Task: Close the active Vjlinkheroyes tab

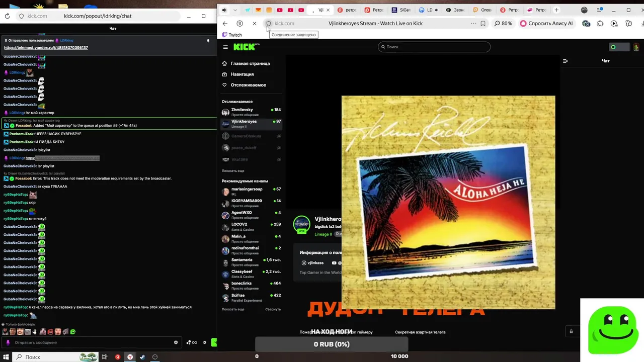Action: point(329,10)
